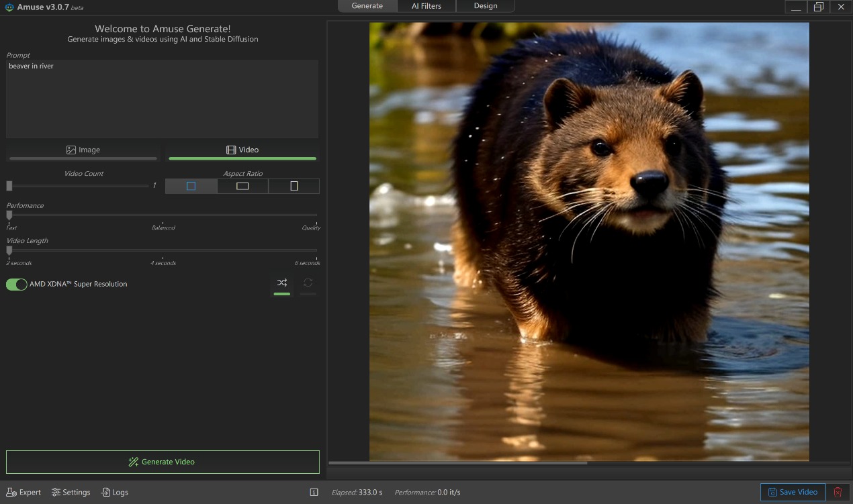Switch to Expert mode
Image resolution: width=853 pixels, height=504 pixels.
[x=24, y=492]
